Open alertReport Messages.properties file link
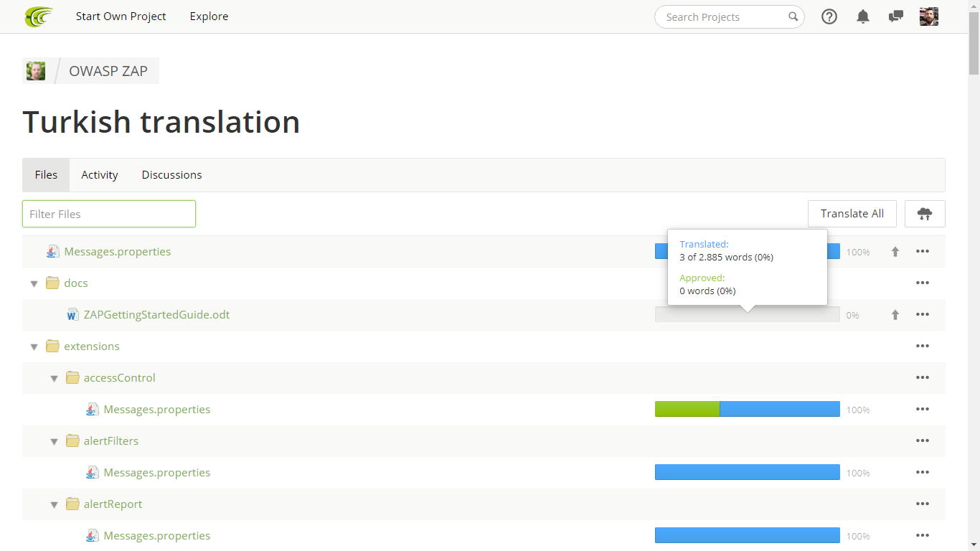Screen dimensions: 980x551 point(157,536)
